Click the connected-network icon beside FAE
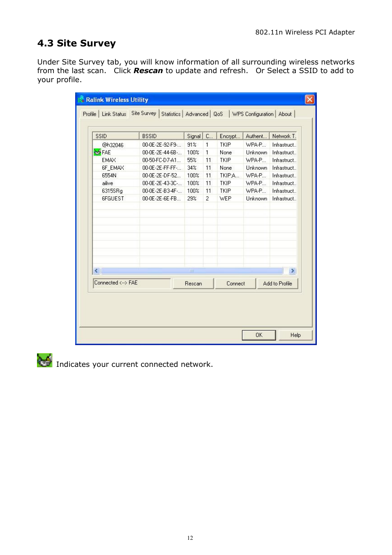 (x=97, y=152)
